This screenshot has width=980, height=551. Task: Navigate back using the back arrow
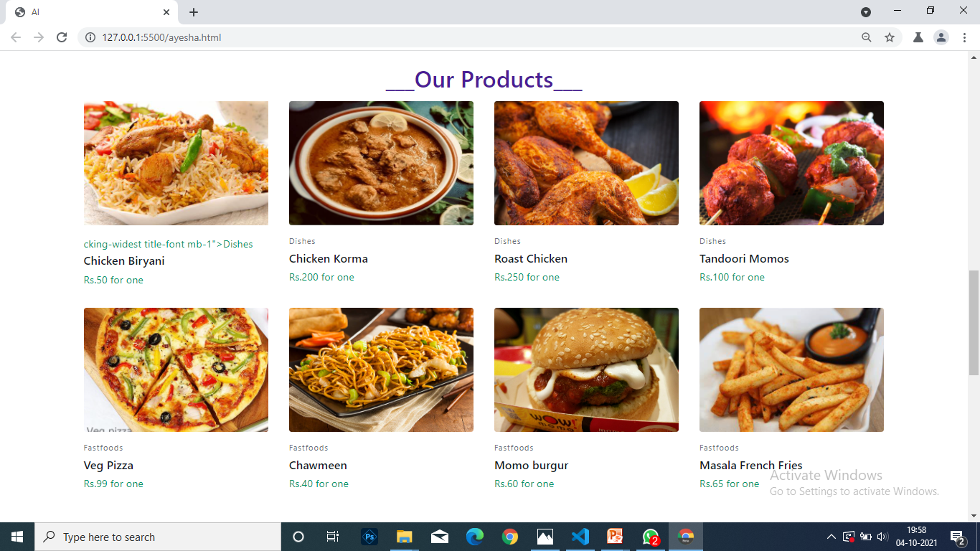tap(15, 37)
